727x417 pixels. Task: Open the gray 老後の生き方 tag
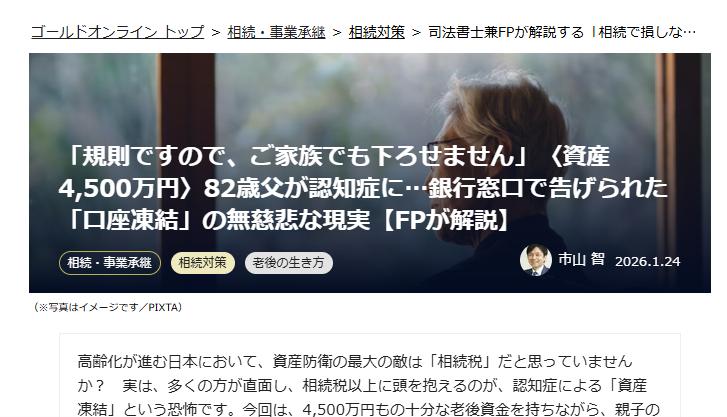[288, 263]
